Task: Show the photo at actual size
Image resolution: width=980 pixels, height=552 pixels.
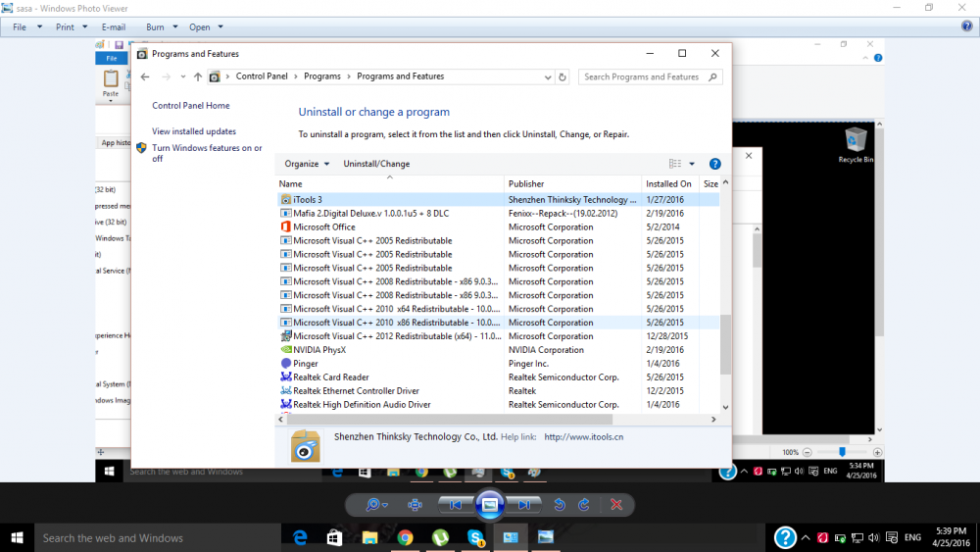Action: [x=415, y=505]
